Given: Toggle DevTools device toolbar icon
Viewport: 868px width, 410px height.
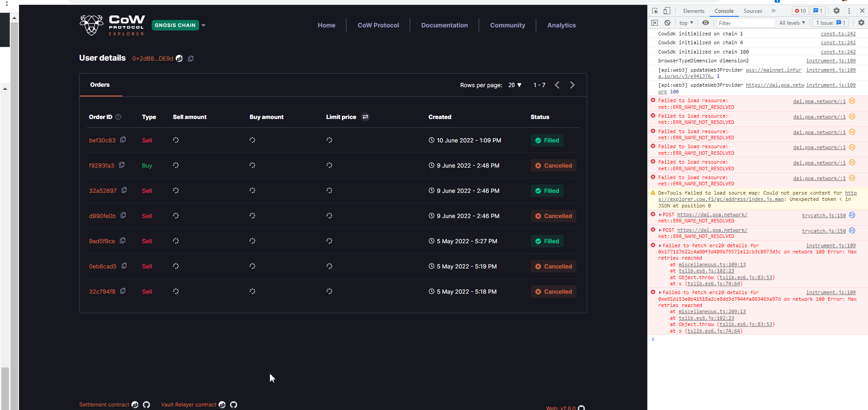Looking at the screenshot, I should [x=667, y=11].
